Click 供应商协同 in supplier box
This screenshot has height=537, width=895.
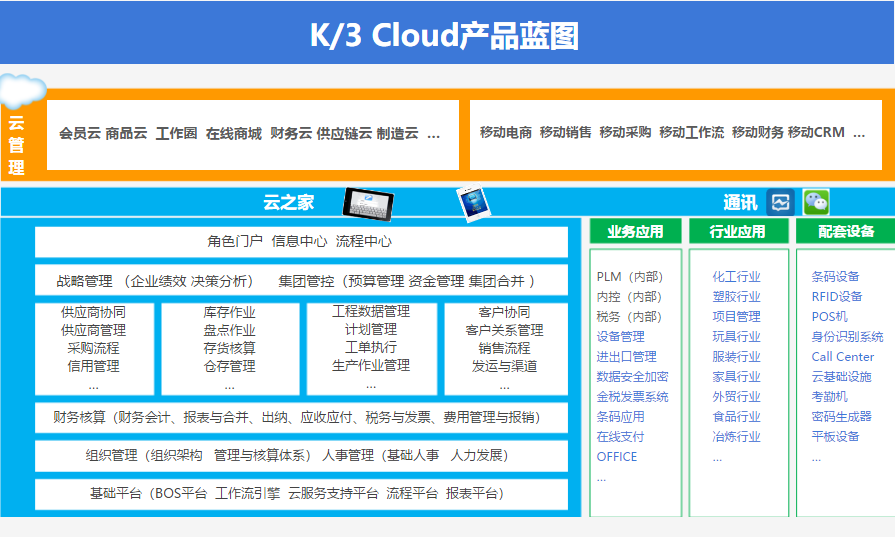94,312
